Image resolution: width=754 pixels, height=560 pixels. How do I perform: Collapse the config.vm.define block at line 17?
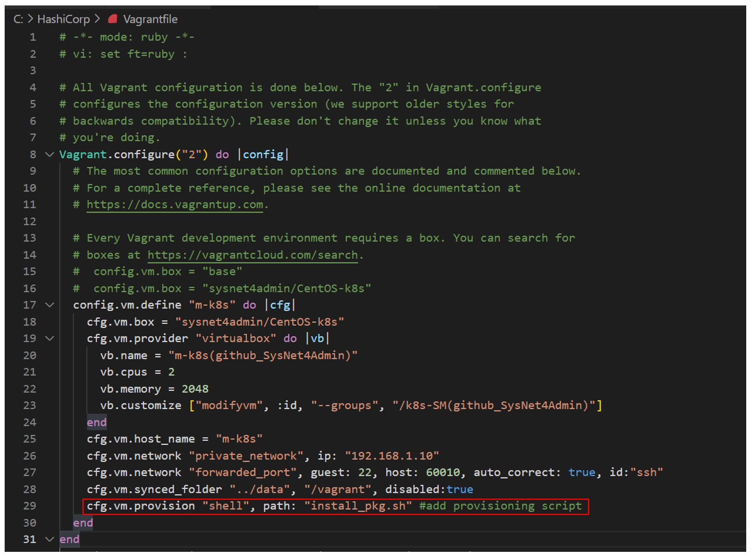(49, 305)
